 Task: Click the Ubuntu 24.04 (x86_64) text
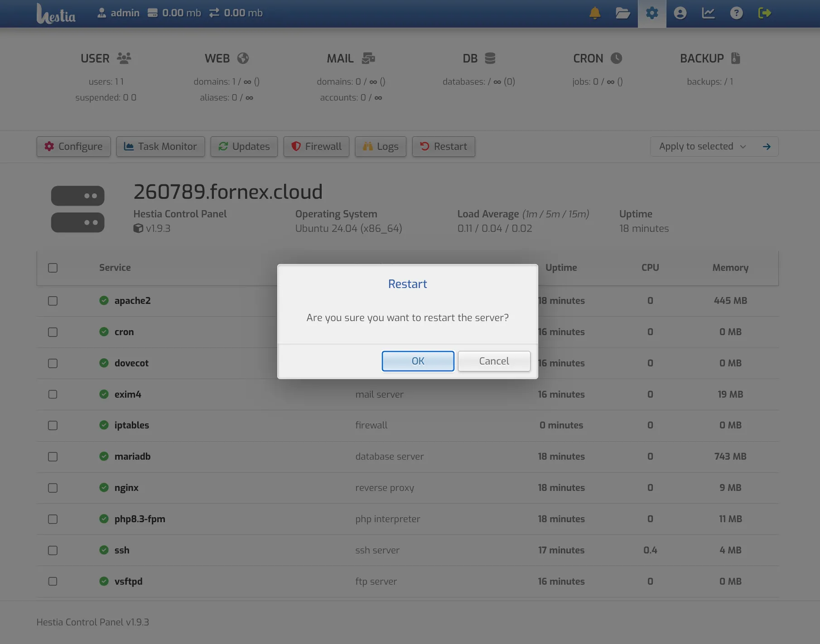[348, 228]
